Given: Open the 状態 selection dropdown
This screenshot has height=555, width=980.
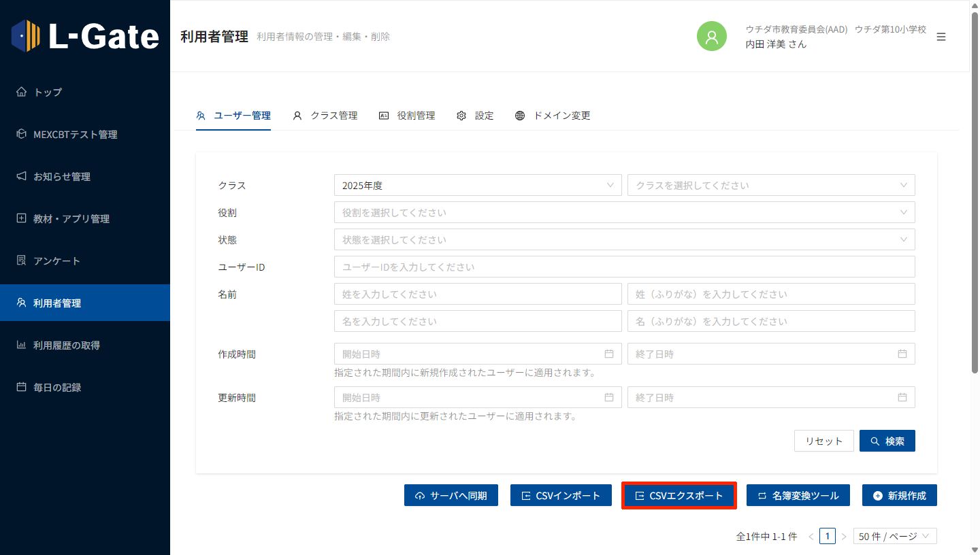Looking at the screenshot, I should [624, 239].
